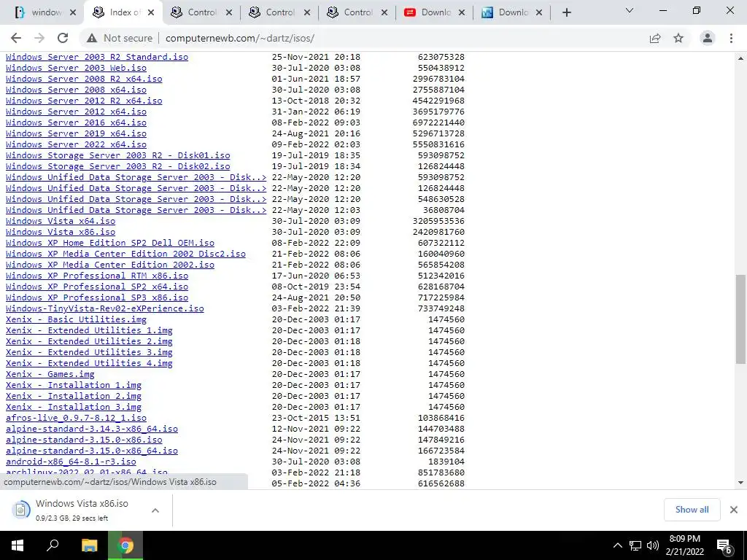Bookmark this page with the star

pos(678,38)
